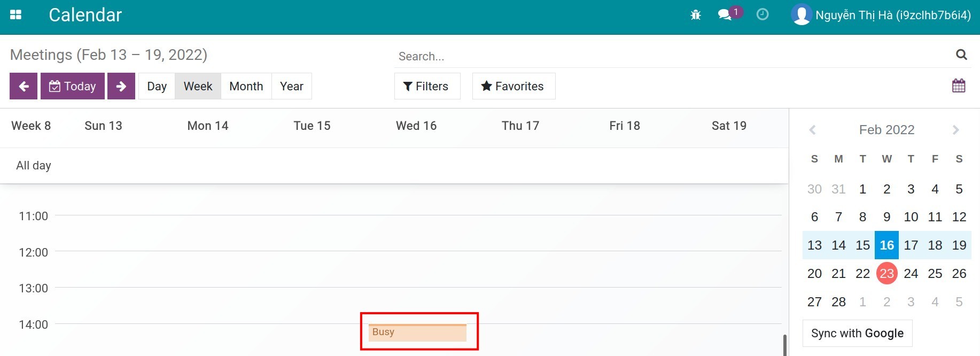Go to next week arrow
The width and height of the screenshot is (980, 356).
tap(121, 86)
